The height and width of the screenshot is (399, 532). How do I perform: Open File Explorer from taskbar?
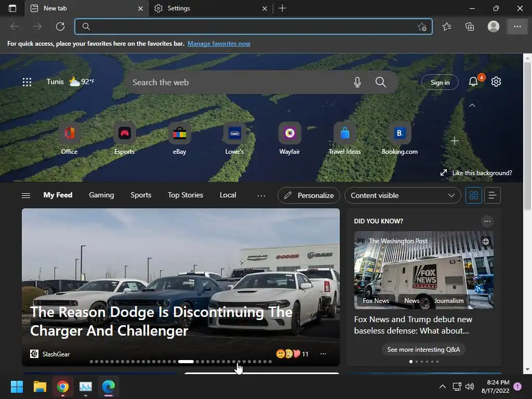(x=39, y=387)
